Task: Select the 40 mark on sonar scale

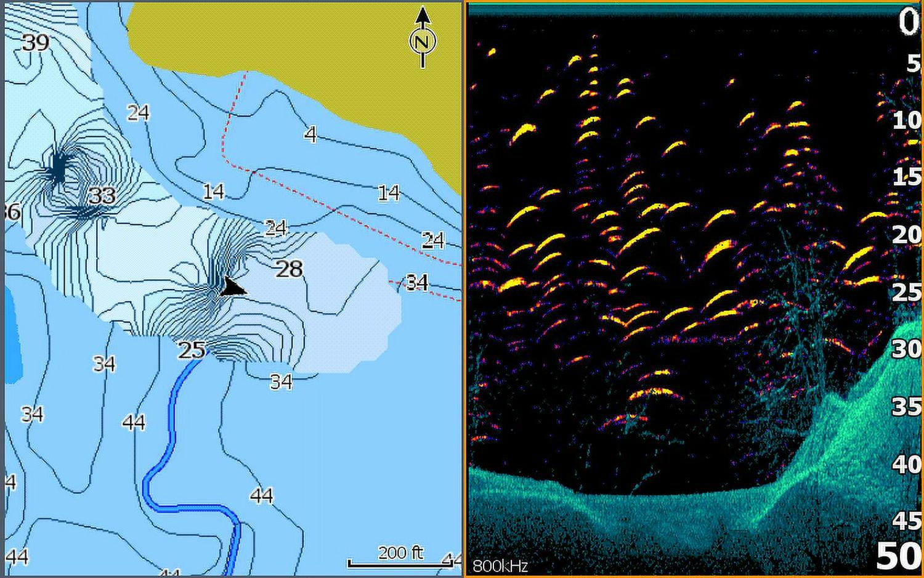Action: coord(906,464)
